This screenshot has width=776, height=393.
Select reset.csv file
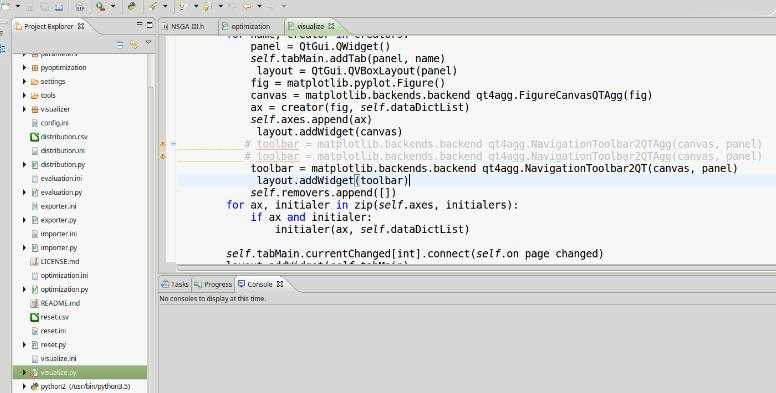54,317
